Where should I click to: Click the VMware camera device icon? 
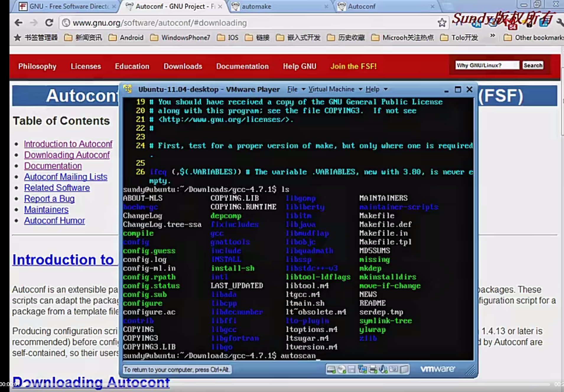394,369
